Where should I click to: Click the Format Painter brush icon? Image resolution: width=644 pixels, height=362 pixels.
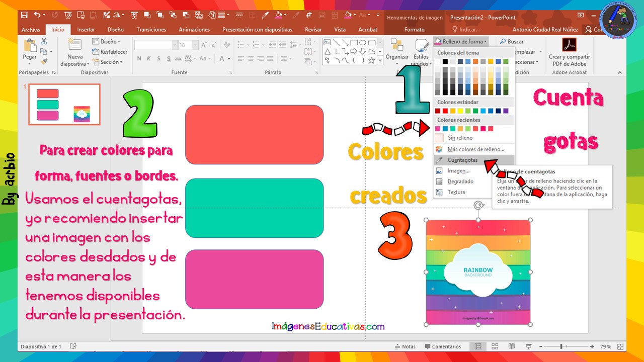[44, 62]
